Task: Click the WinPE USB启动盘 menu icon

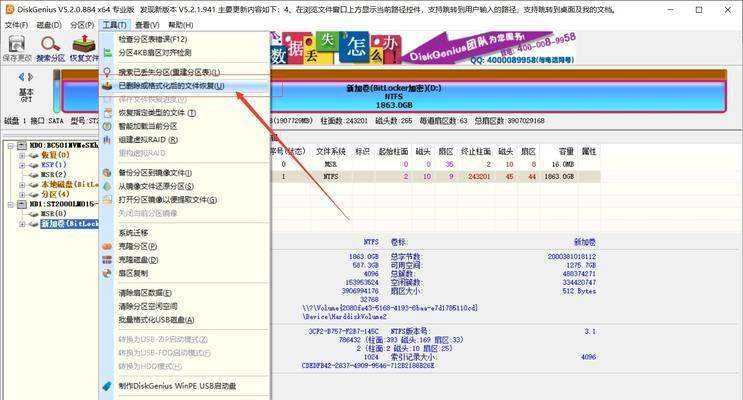Action: tap(108, 386)
